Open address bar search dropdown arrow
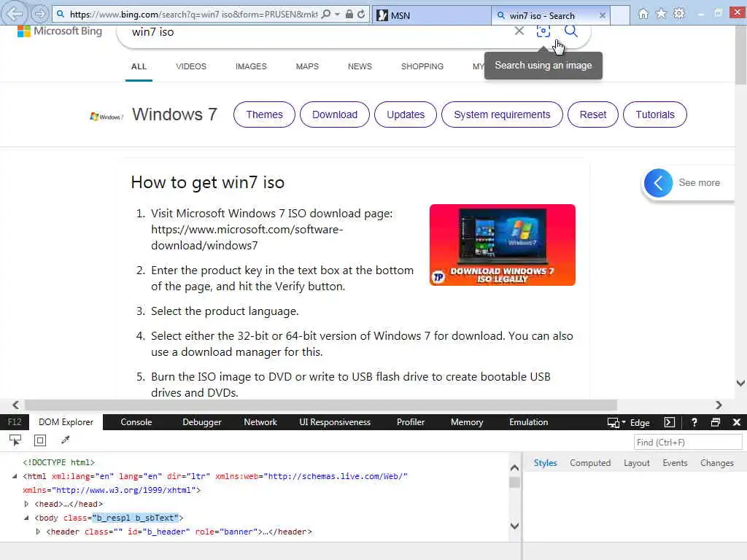The height and width of the screenshot is (560, 747). click(x=337, y=15)
